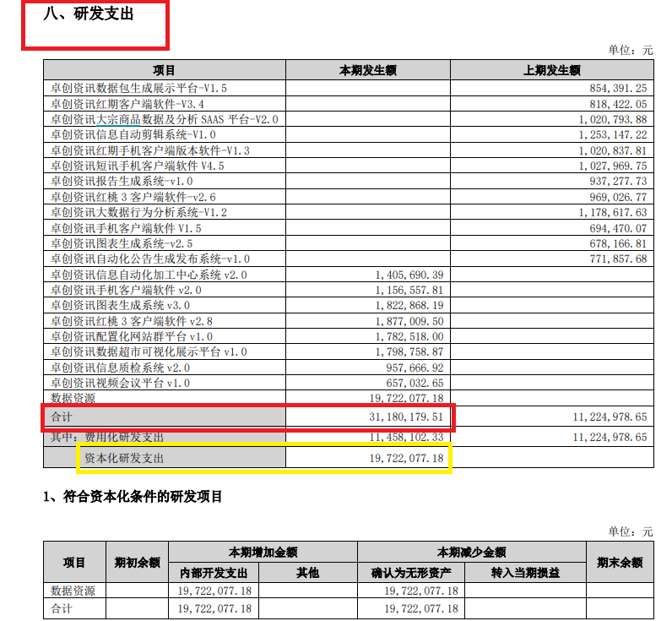Click row 卓创资讯视频会议平台 v1.0
The height and width of the screenshot is (621, 672).
click(349, 383)
